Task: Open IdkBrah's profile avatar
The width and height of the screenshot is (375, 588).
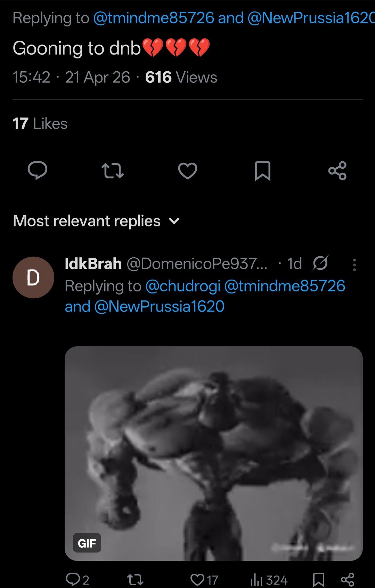Action: coord(33,277)
